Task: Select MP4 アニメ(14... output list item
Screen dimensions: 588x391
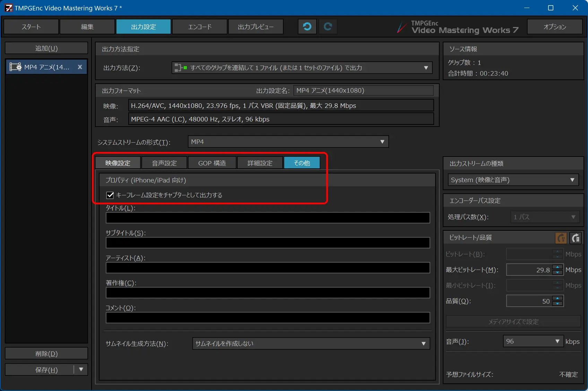Action: click(x=46, y=67)
